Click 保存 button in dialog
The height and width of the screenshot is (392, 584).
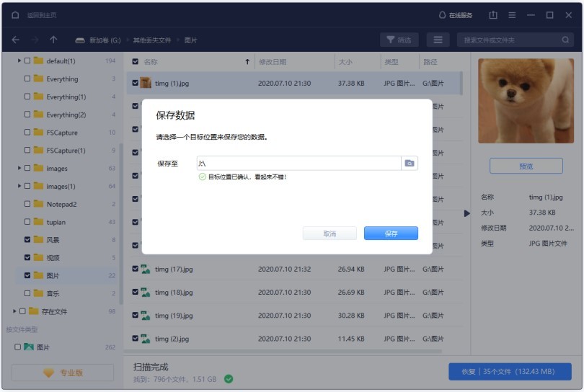click(x=391, y=233)
